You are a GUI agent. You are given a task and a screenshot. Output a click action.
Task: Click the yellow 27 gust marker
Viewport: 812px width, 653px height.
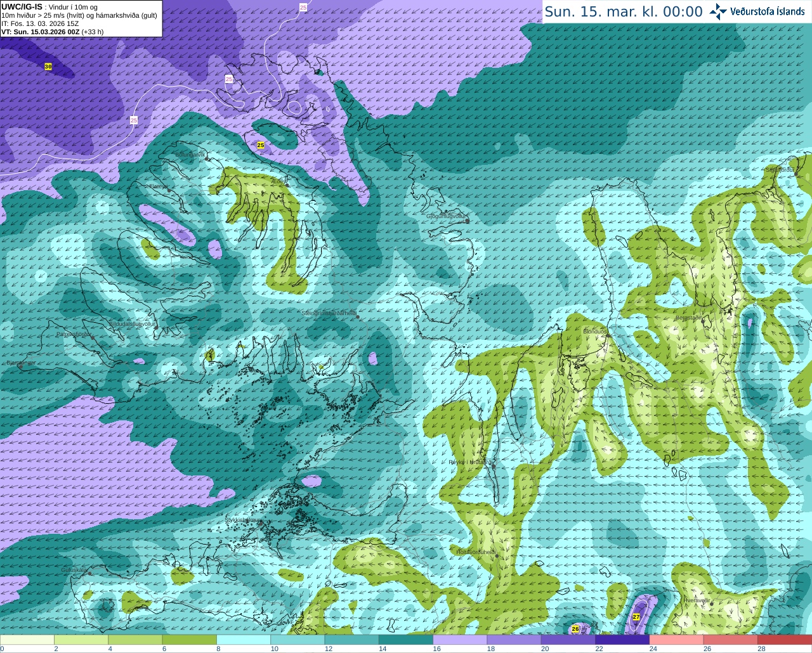pos(636,616)
